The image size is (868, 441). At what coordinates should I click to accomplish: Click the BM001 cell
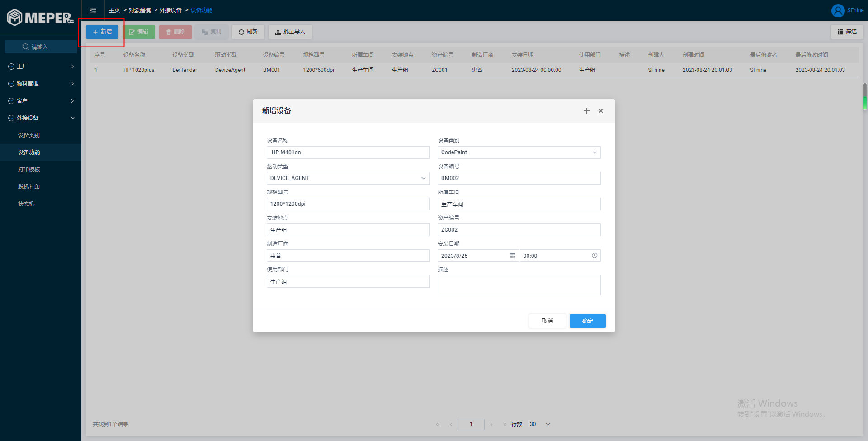coord(272,70)
